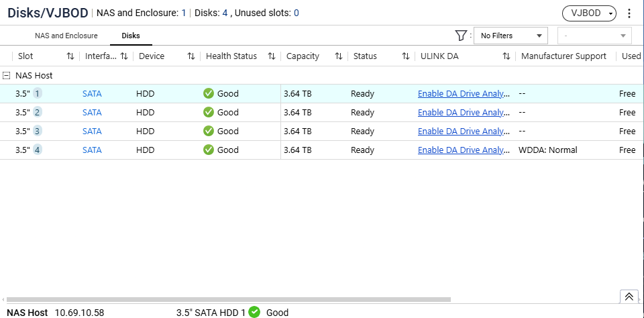Sort by Health Status column arrows
The height and width of the screenshot is (318, 644).
(272, 56)
